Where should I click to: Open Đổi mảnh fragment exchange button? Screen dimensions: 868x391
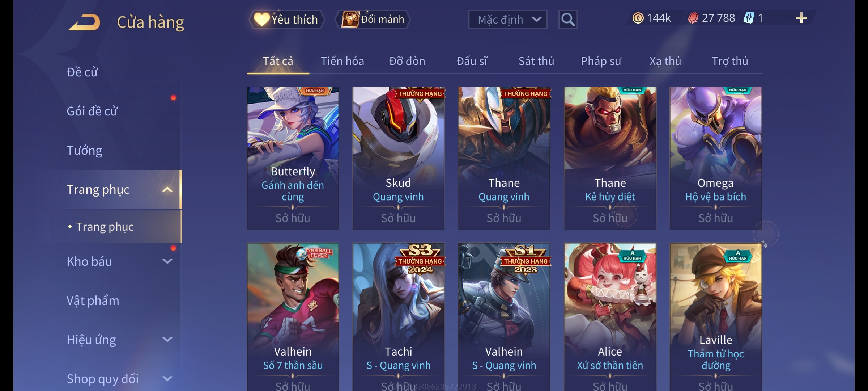pos(373,20)
